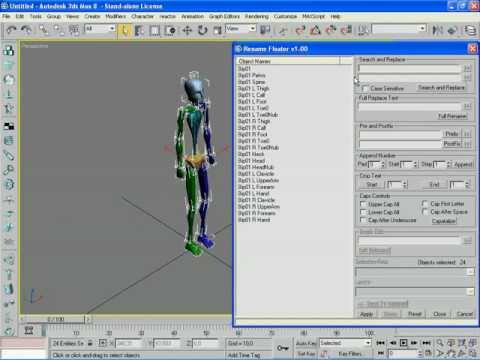Open the Layer Manager icon
Image resolution: width=480 pixels, height=360 pixels.
[x=470, y=30]
